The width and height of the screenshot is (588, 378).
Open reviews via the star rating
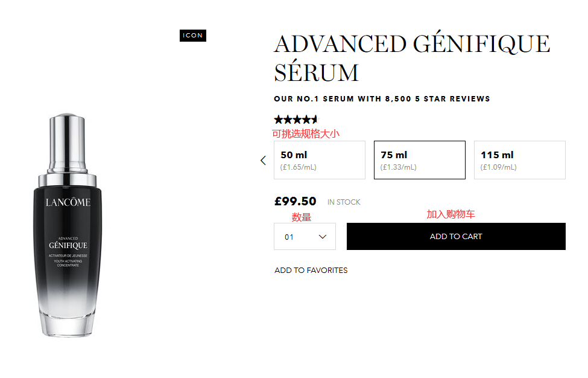(296, 120)
